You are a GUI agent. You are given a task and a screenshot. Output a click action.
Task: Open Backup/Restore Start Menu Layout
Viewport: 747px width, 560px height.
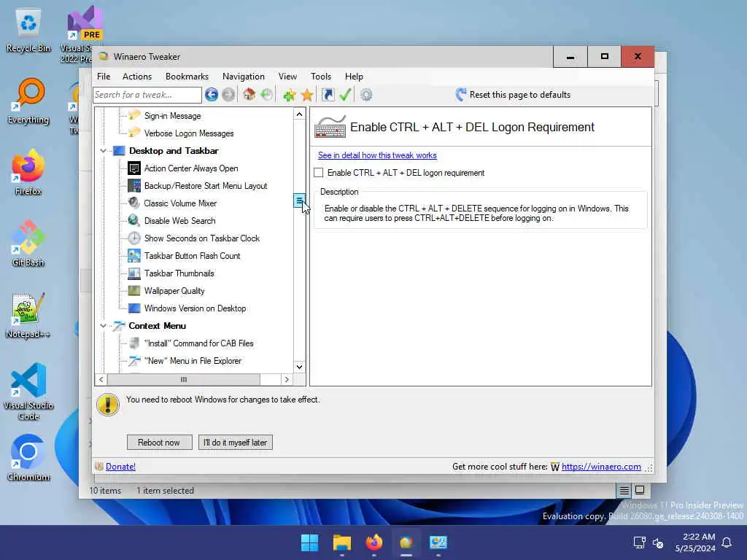(205, 186)
